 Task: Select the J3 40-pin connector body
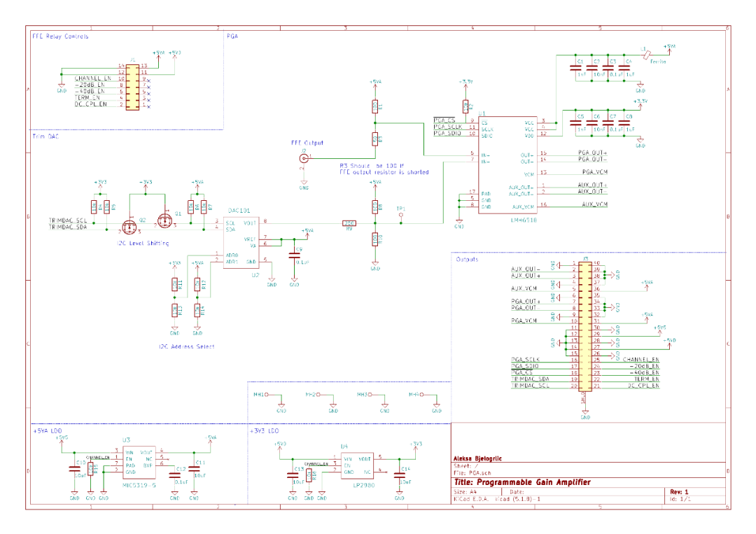pos(585,326)
